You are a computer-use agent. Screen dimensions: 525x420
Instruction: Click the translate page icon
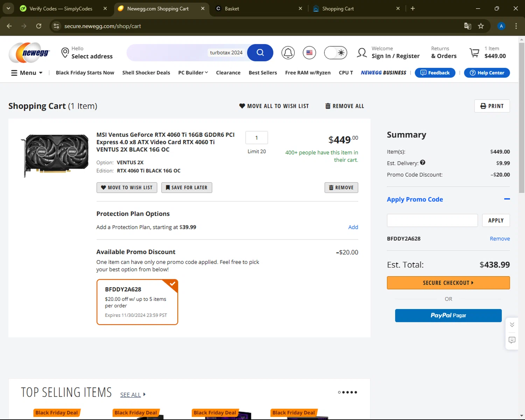[x=468, y=26]
